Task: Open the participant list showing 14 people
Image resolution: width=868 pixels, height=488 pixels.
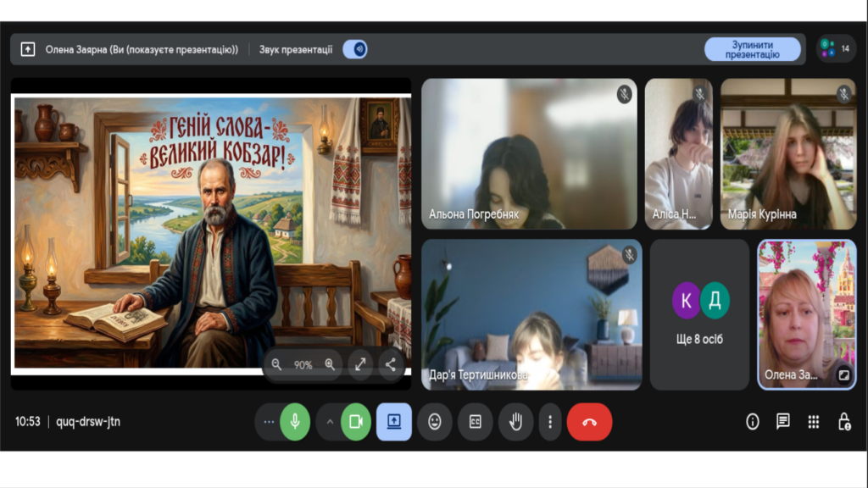Action: 836,49
